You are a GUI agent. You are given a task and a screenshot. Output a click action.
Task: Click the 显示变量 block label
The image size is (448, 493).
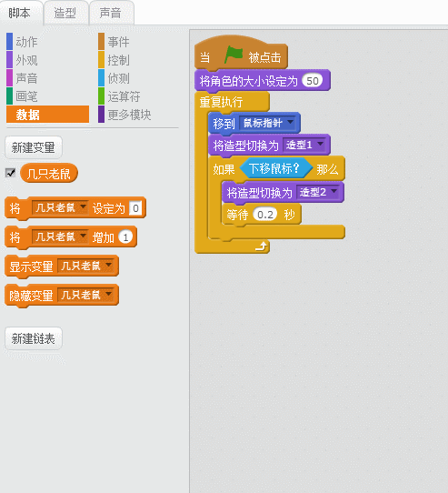pos(31,267)
